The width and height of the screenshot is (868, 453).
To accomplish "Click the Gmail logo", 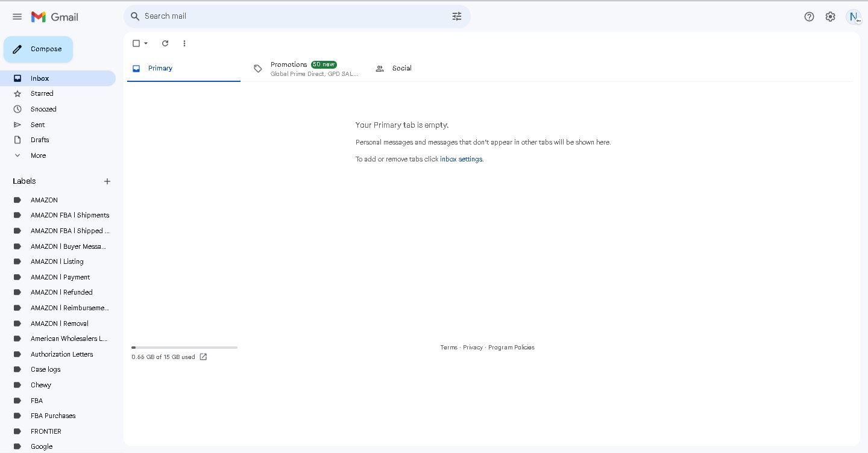I will [55, 17].
